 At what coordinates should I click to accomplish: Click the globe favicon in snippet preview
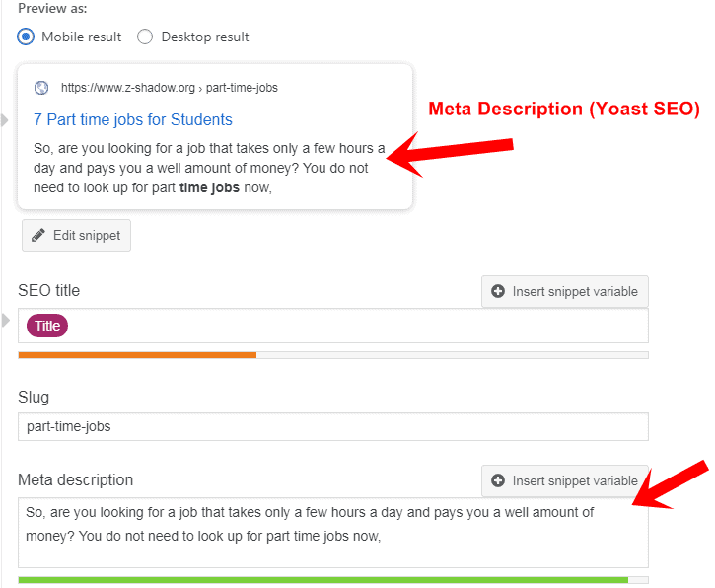coord(41,88)
